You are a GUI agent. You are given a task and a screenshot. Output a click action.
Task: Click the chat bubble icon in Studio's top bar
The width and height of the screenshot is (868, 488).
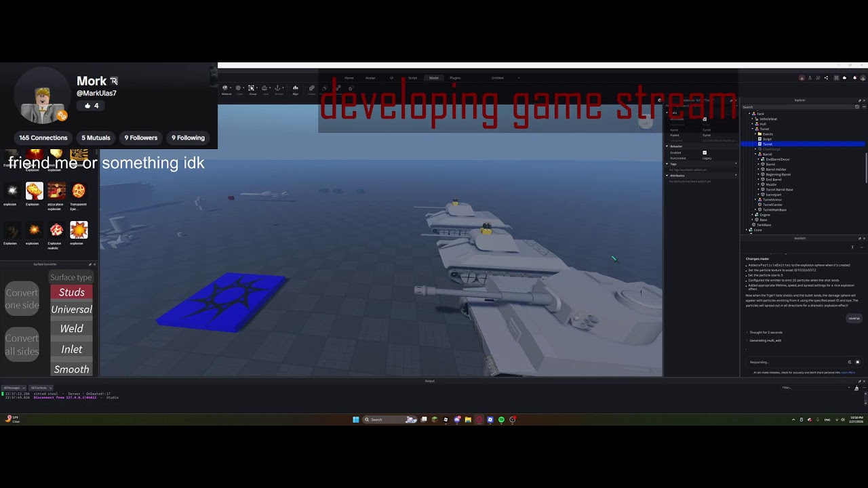coord(818,78)
